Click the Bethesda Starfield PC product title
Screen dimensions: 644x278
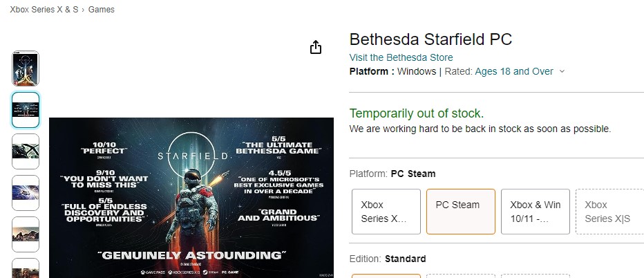click(x=430, y=39)
